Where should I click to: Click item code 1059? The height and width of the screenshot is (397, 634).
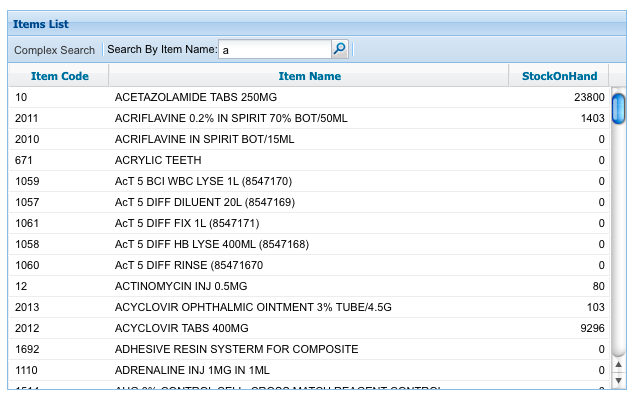27,181
